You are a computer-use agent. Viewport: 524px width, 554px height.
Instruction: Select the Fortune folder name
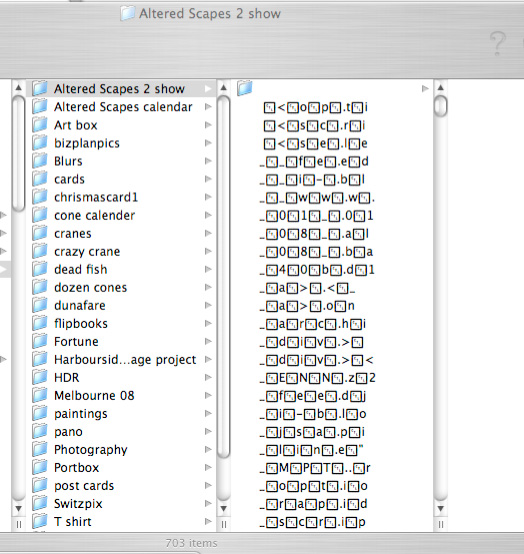(x=76, y=341)
